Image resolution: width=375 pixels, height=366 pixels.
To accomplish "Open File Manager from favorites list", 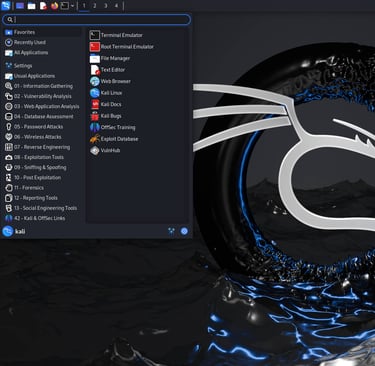I will coord(137,58).
